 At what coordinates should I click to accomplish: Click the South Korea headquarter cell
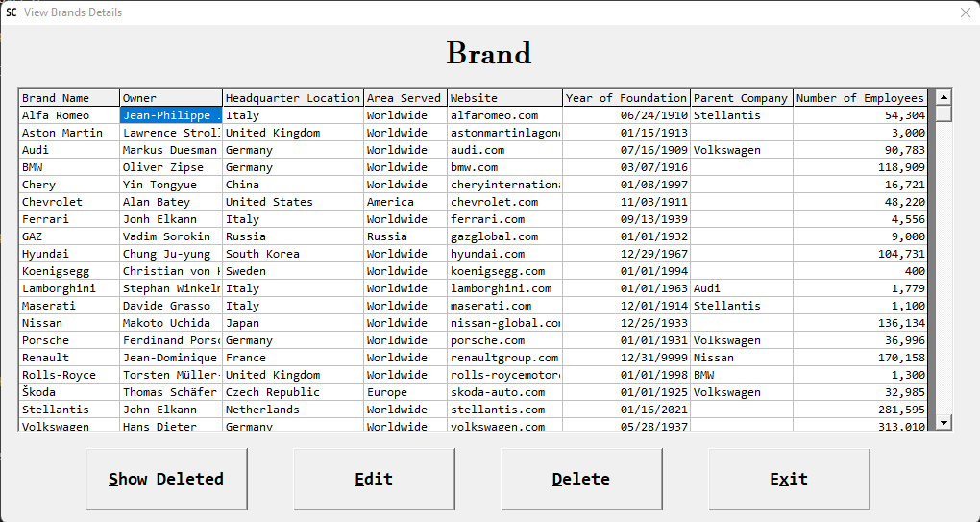click(x=293, y=254)
